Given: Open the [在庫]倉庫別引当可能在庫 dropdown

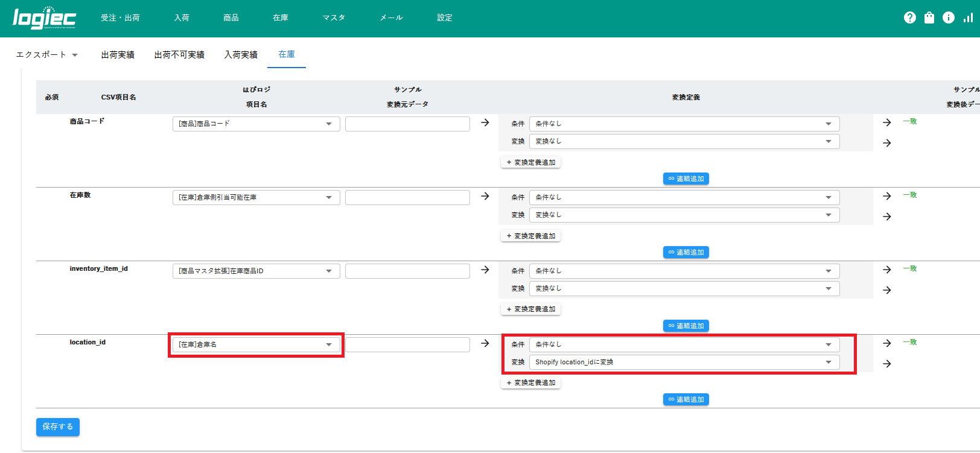Looking at the screenshot, I should tap(256, 197).
